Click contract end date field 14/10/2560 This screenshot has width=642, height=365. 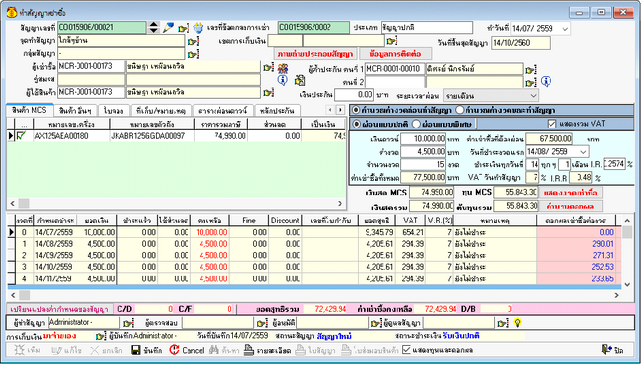[521, 43]
